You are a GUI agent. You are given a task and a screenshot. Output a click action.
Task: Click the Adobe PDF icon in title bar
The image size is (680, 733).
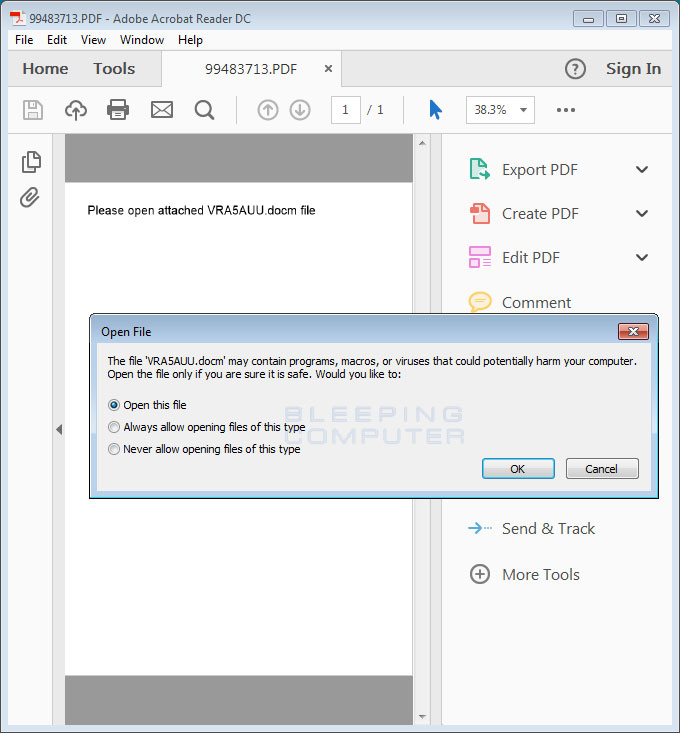tap(18, 18)
